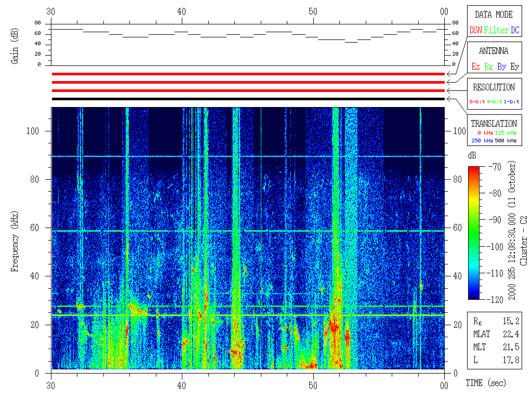532x399 pixels.
Task: Click the dB color scale bar
Action: point(474,233)
